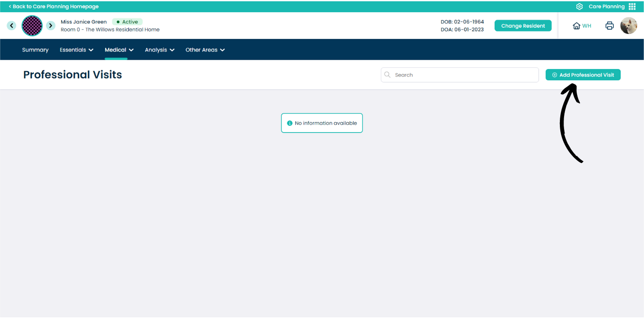Expand the Medical dropdown menu
644x319 pixels.
[119, 50]
